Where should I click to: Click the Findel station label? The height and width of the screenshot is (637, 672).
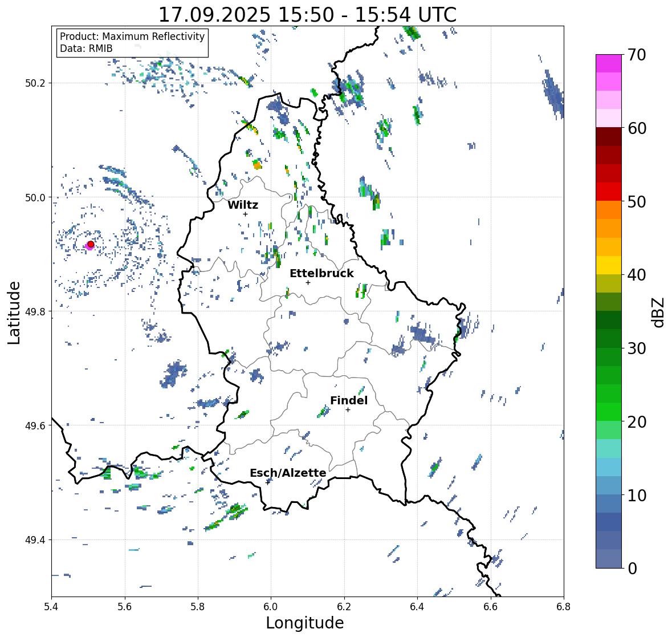349,400
